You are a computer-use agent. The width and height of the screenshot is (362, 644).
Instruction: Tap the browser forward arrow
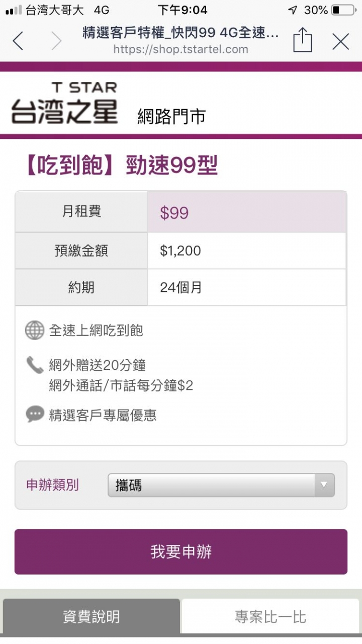tap(56, 41)
